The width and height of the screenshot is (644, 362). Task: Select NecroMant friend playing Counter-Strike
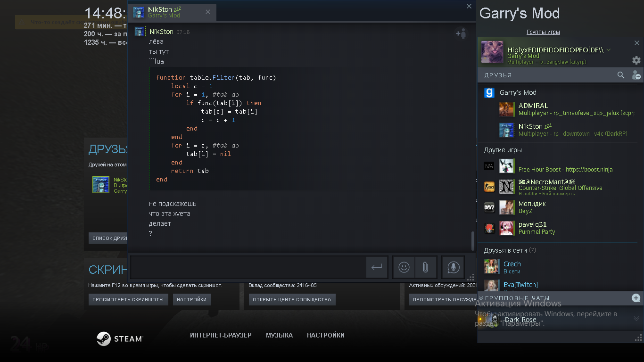[x=560, y=187]
